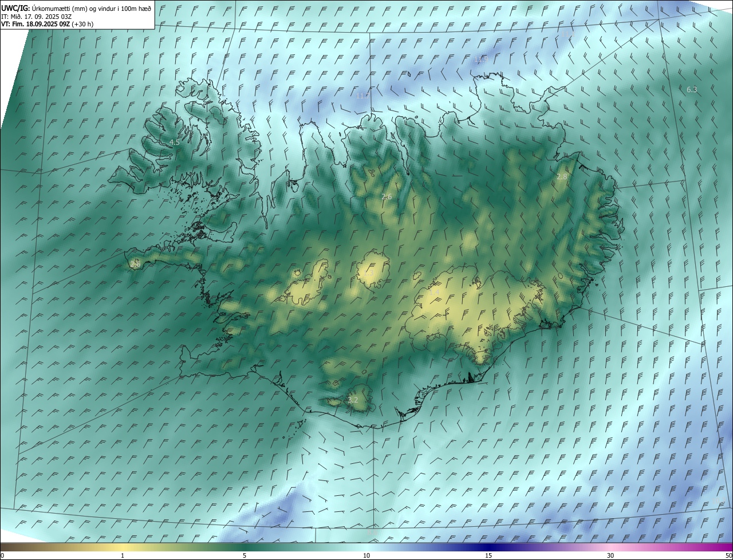Viewport: 733px width, 560px height.
Task: Select the 4.5 value over the Westfjords
Action: point(175,142)
